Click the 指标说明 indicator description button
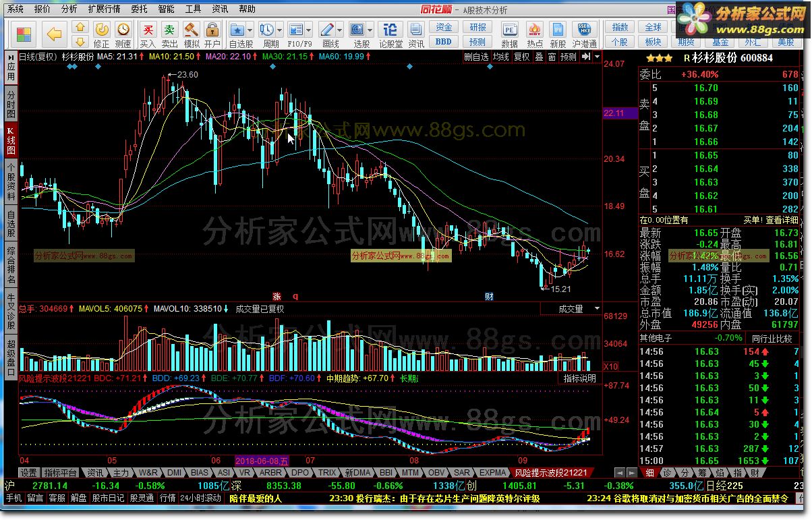 (x=580, y=378)
